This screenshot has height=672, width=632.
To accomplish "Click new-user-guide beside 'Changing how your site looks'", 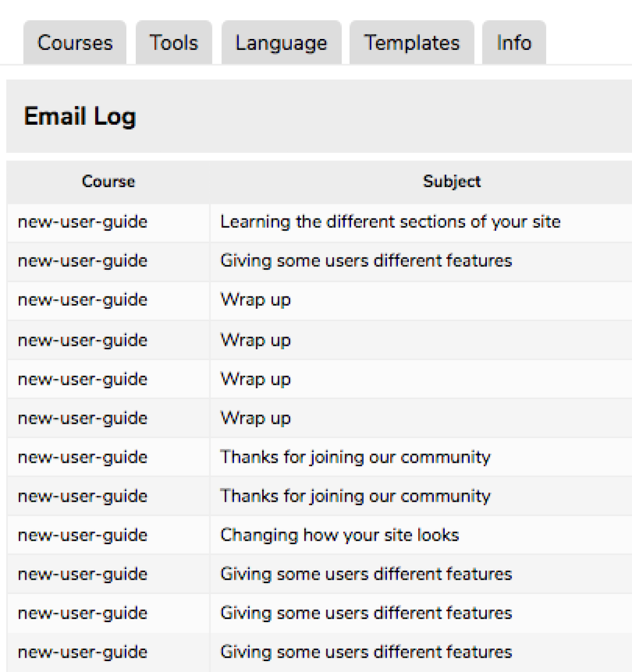I will 82,535.
